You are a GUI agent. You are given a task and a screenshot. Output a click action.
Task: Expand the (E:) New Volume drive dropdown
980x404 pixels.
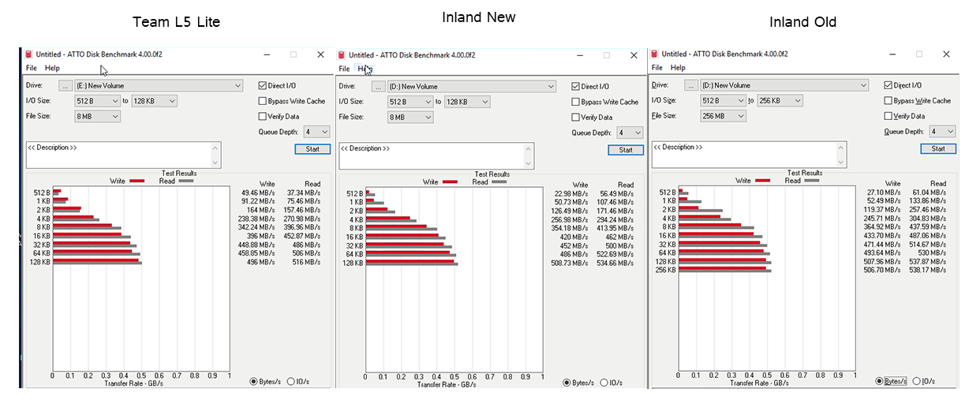(238, 85)
